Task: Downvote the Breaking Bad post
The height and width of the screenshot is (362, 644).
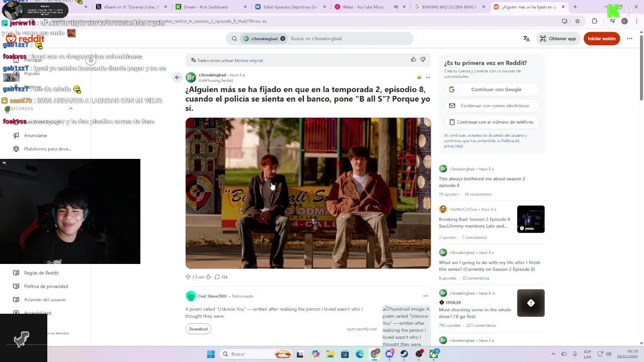Action: pos(208,277)
